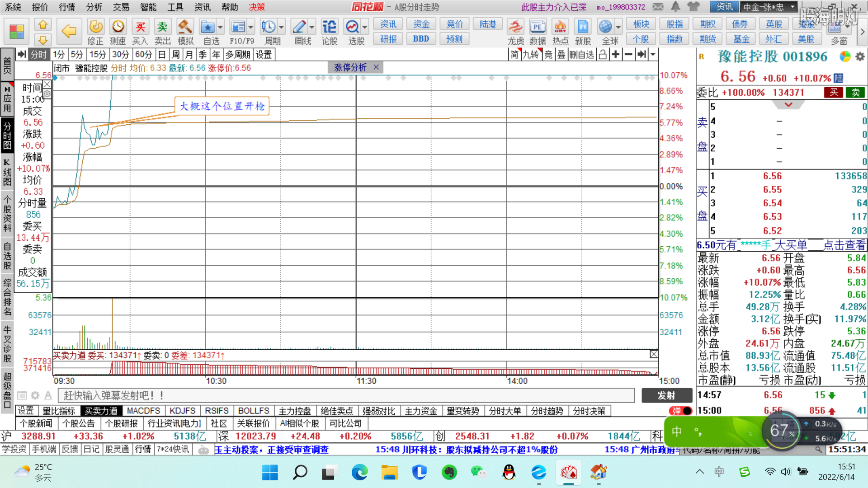Close the 买卖力道 indicator panel

coord(654,354)
